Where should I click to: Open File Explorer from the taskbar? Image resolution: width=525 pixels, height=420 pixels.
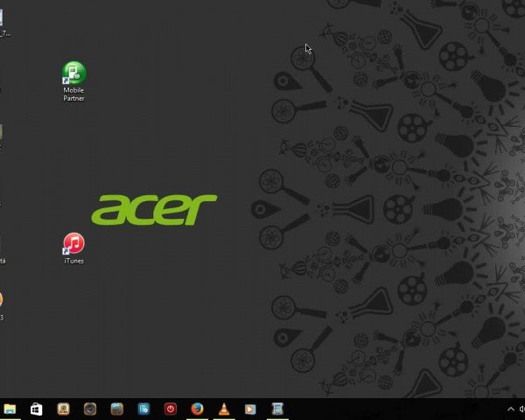tap(10, 409)
